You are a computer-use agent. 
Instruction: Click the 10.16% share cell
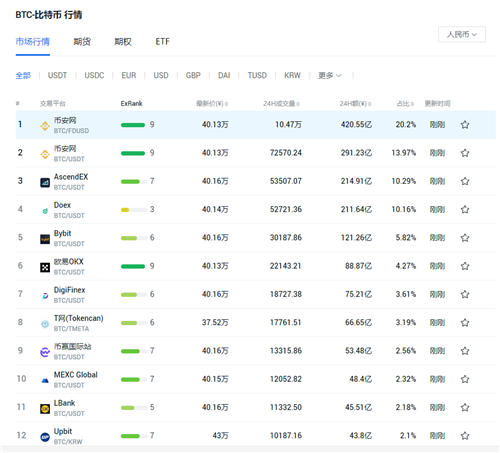point(403,209)
